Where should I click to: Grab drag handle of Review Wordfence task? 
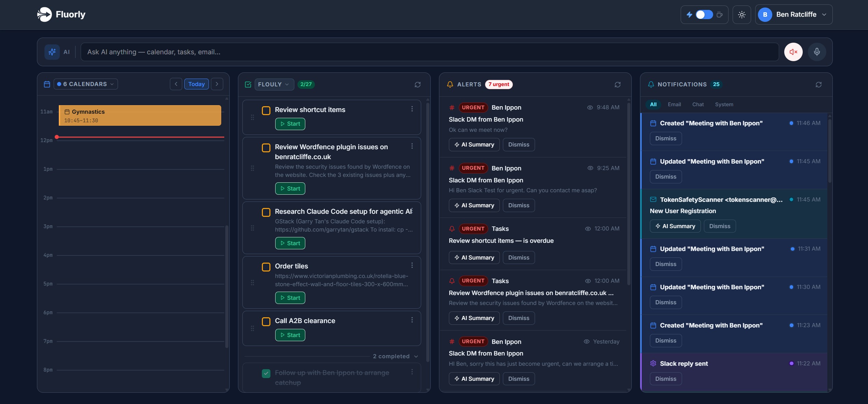pos(252,168)
